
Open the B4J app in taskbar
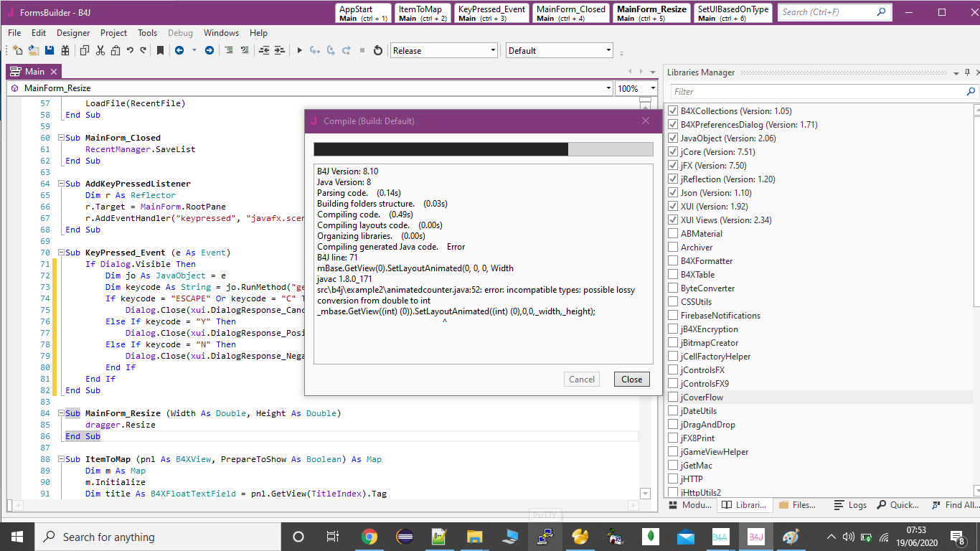[756, 537]
